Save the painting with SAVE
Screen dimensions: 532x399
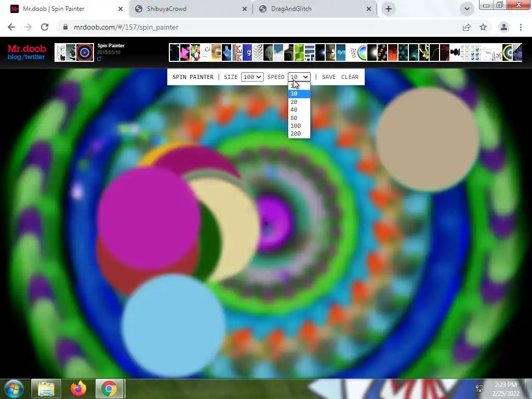[x=329, y=77]
